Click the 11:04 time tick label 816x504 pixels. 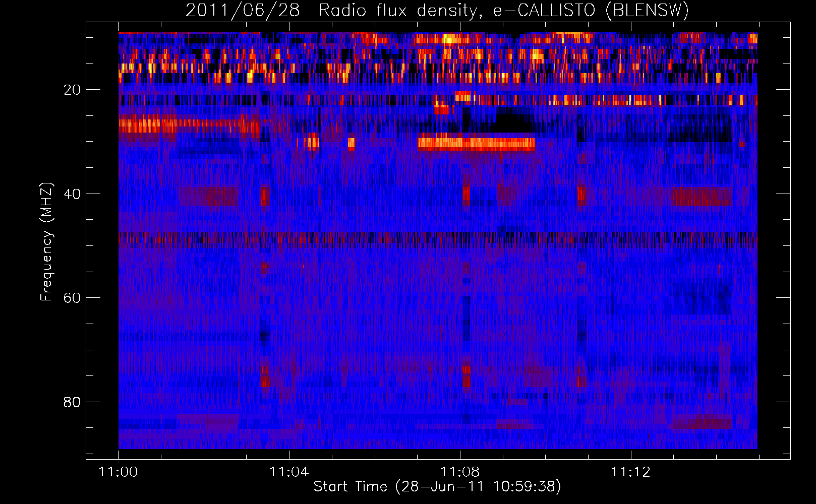289,472
